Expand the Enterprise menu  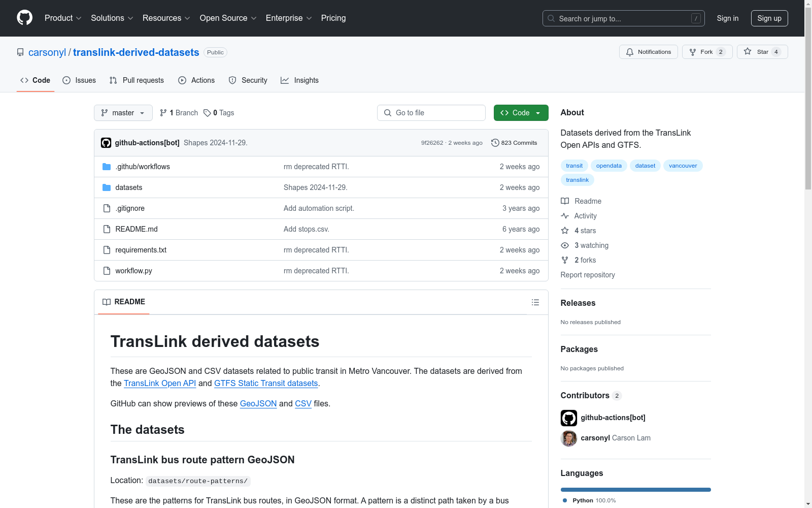pos(289,18)
